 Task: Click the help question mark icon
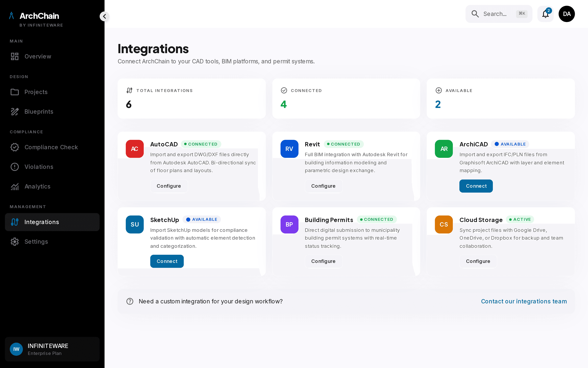130,301
